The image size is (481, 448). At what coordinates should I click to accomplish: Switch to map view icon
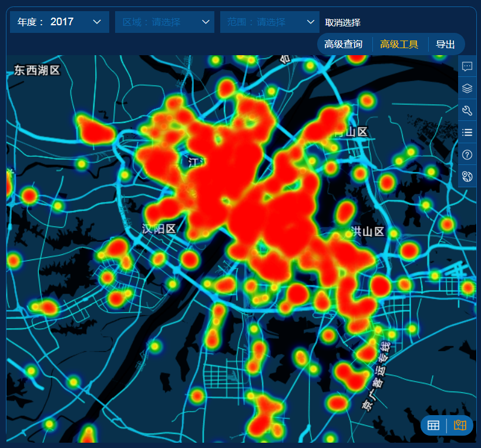(460, 425)
